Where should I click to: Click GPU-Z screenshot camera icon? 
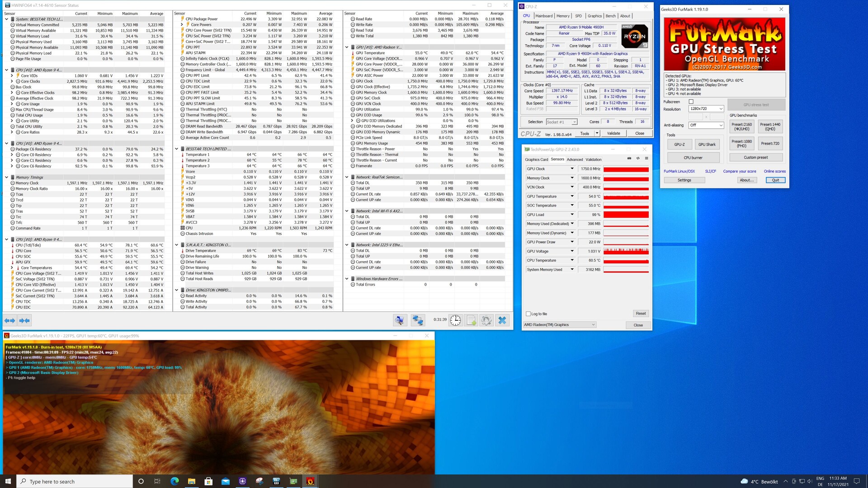[629, 159]
